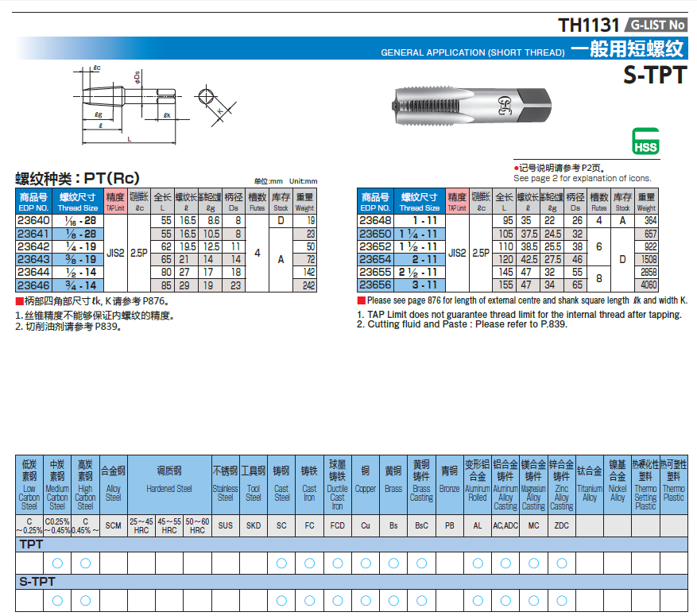Click the weight value 1508
Image resolution: width=697 pixels, height=616 pixels.
649,260
